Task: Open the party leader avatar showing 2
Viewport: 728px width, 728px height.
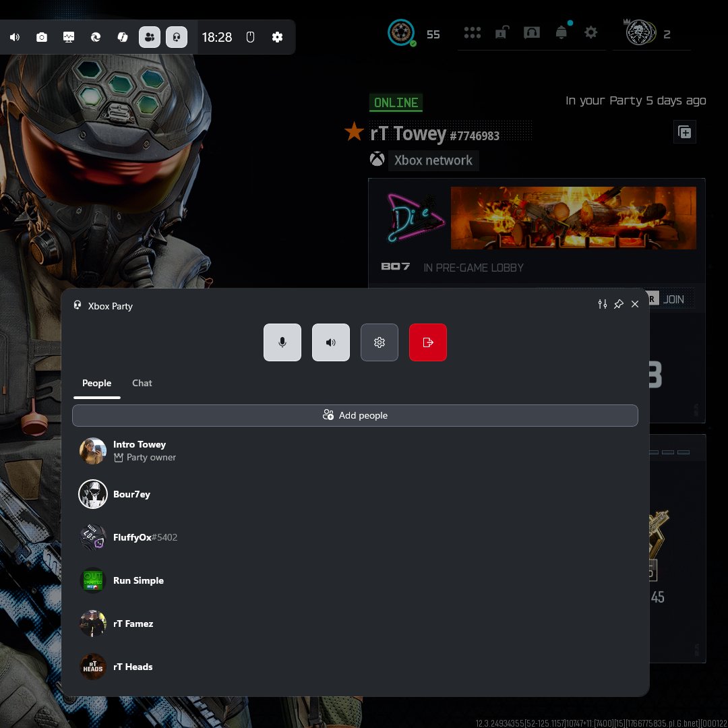Action: coord(640,32)
